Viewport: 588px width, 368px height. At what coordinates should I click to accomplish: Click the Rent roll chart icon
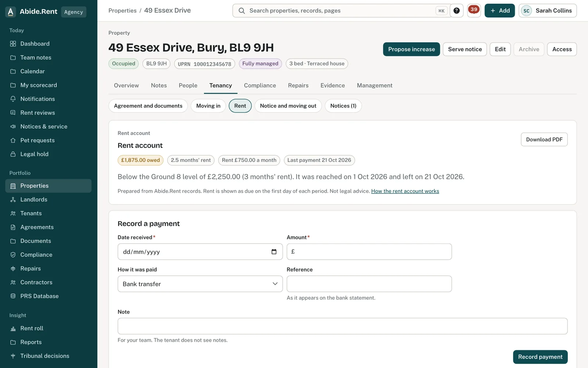point(13,328)
